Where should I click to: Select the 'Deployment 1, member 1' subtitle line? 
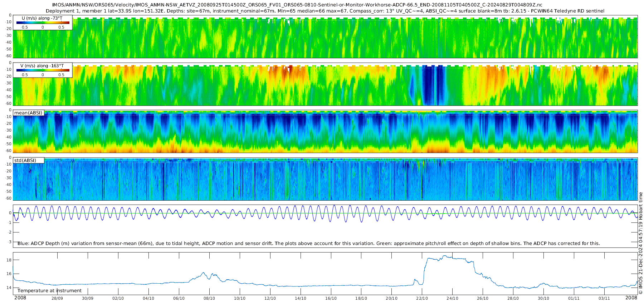tap(325, 11)
